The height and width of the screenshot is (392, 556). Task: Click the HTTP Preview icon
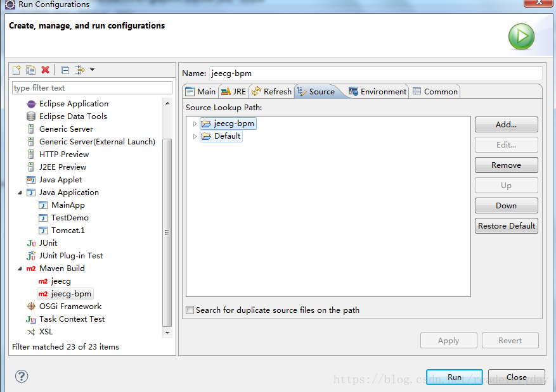click(x=31, y=155)
